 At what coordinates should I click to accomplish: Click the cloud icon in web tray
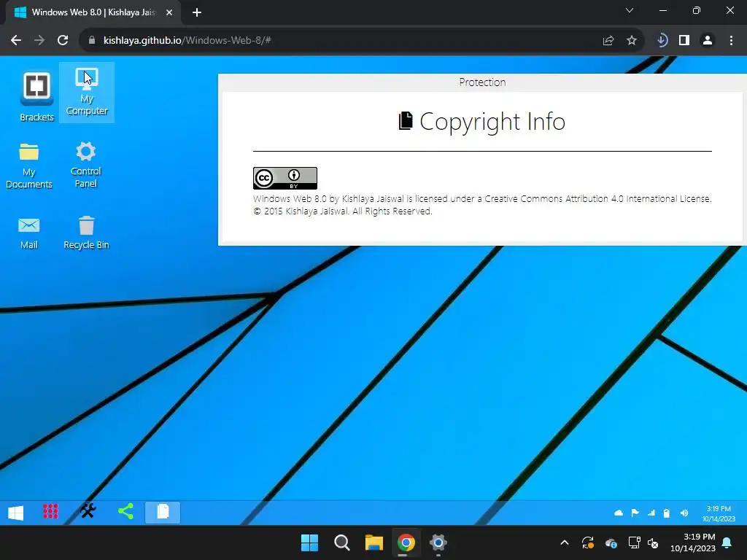point(619,513)
